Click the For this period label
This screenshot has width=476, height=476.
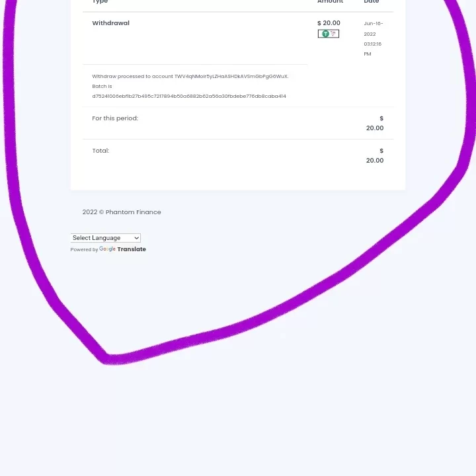click(115, 118)
